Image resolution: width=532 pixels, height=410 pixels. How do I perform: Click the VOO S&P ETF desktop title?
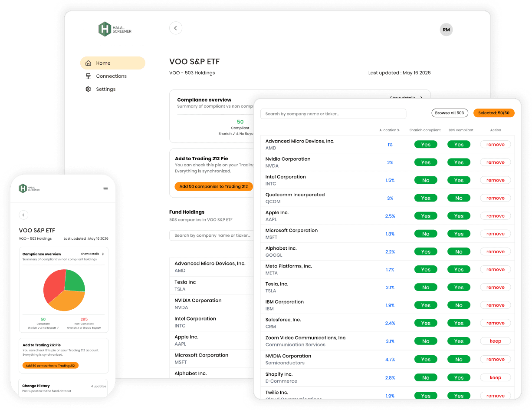(x=194, y=62)
